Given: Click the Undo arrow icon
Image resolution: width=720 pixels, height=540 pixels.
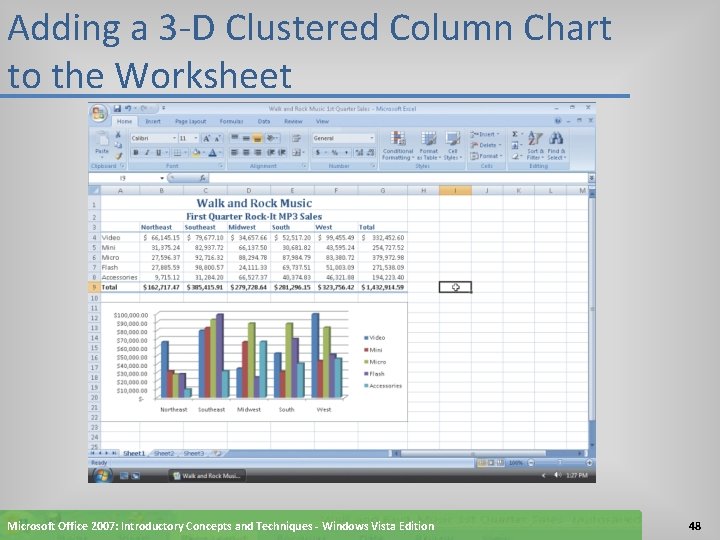Looking at the screenshot, I should pos(128,108).
